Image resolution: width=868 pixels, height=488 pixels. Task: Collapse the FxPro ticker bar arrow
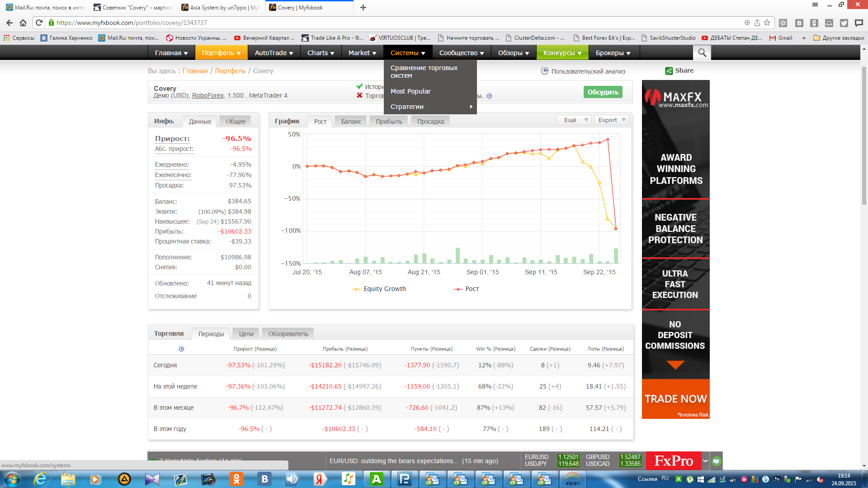pos(705,461)
